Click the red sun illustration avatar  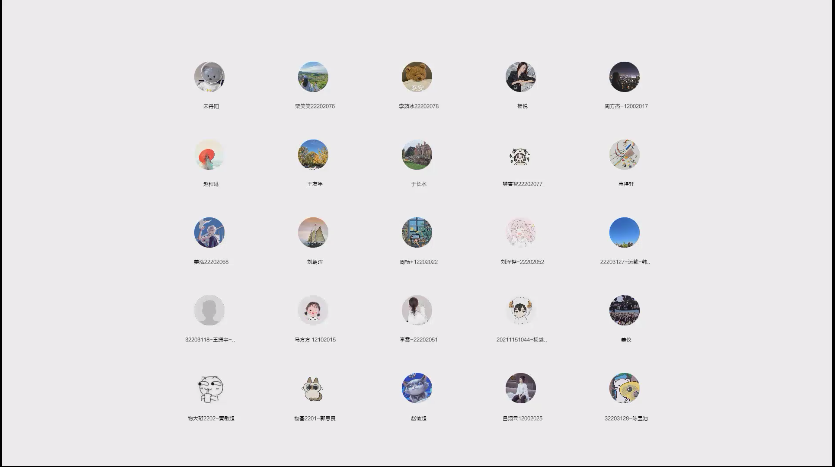209,155
